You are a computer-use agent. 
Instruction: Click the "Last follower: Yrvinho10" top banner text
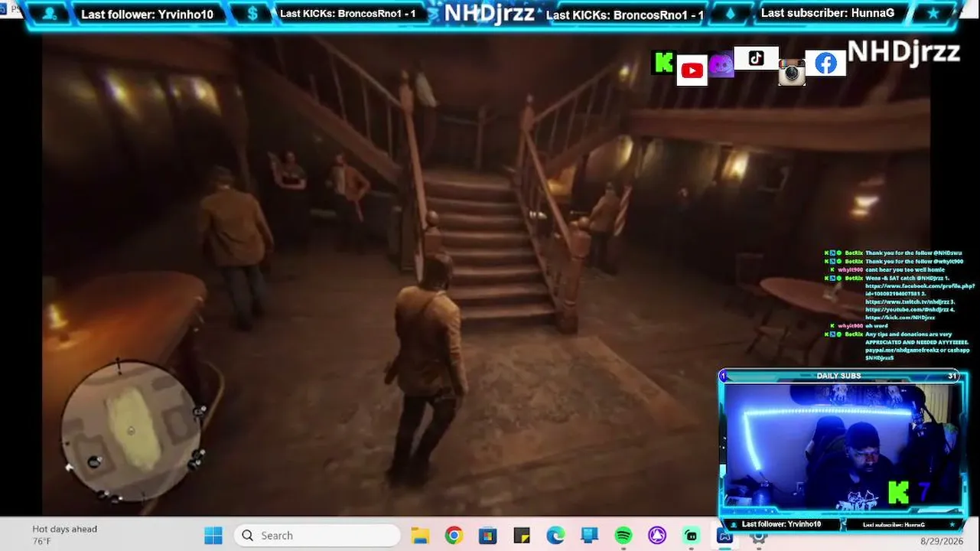[x=147, y=14]
